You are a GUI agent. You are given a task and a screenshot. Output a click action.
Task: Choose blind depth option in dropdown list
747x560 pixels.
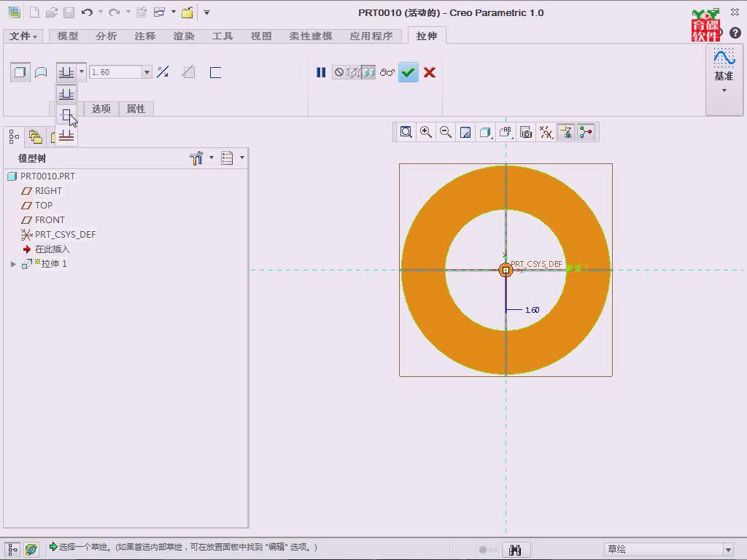coord(66,94)
